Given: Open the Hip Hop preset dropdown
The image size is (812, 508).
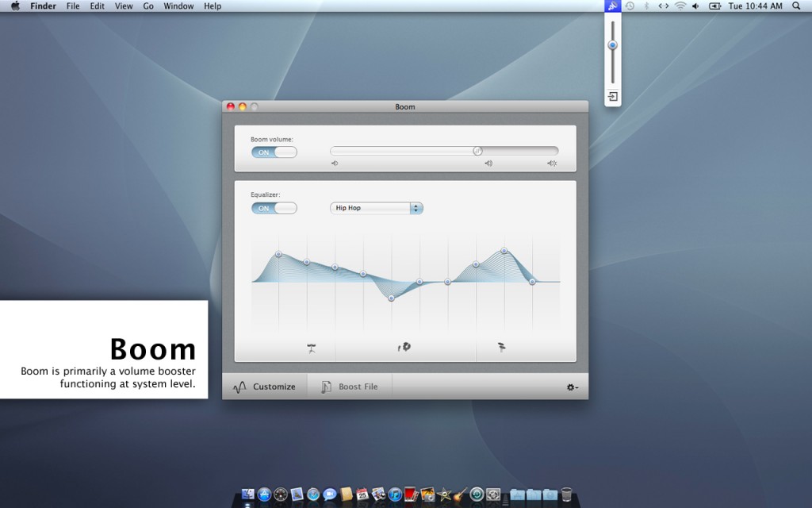Looking at the screenshot, I should [376, 207].
